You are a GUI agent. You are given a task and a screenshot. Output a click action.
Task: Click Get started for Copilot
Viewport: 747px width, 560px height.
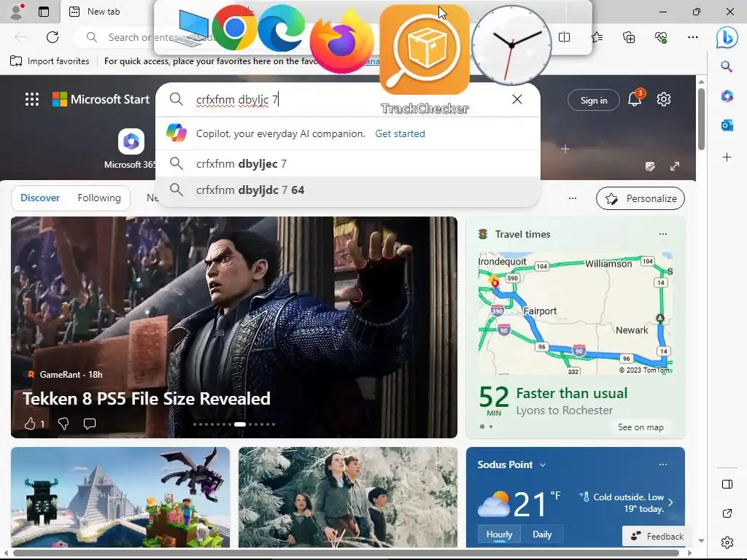pos(400,133)
